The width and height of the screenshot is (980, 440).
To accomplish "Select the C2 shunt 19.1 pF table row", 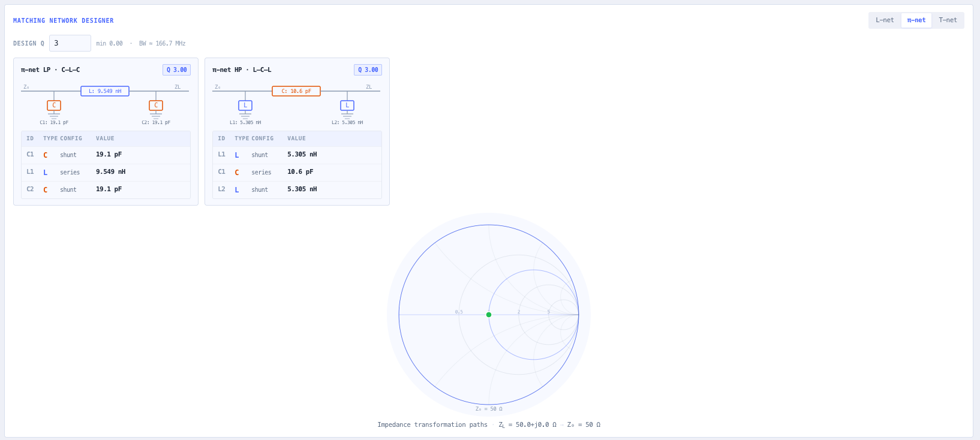I will 106,189.
